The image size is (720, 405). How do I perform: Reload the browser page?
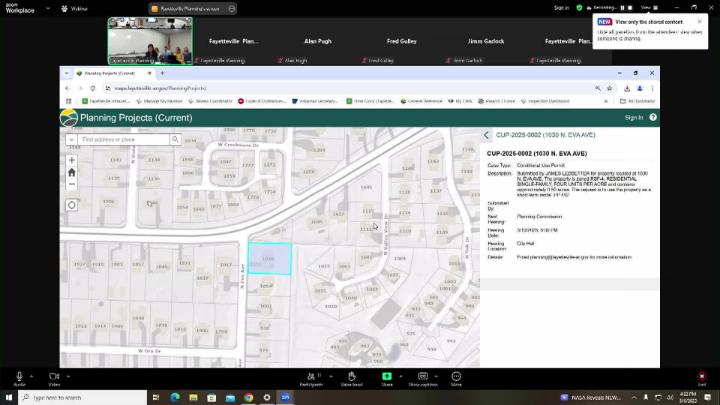93,88
